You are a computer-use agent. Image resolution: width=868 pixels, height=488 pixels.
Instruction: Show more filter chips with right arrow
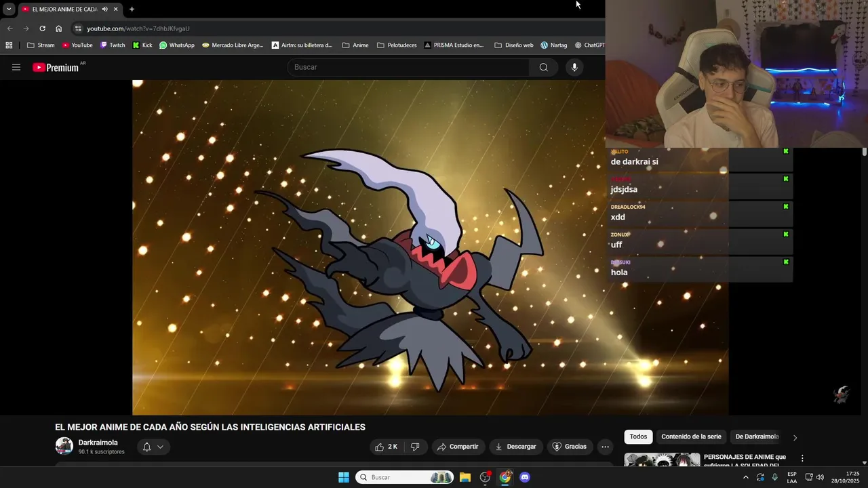(795, 437)
